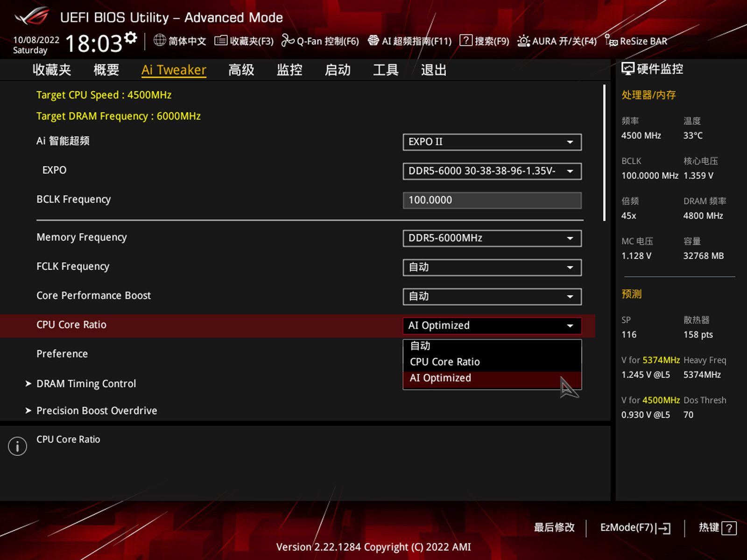Click the 32768 MB capacity value
The width and height of the screenshot is (747, 560).
704,256
